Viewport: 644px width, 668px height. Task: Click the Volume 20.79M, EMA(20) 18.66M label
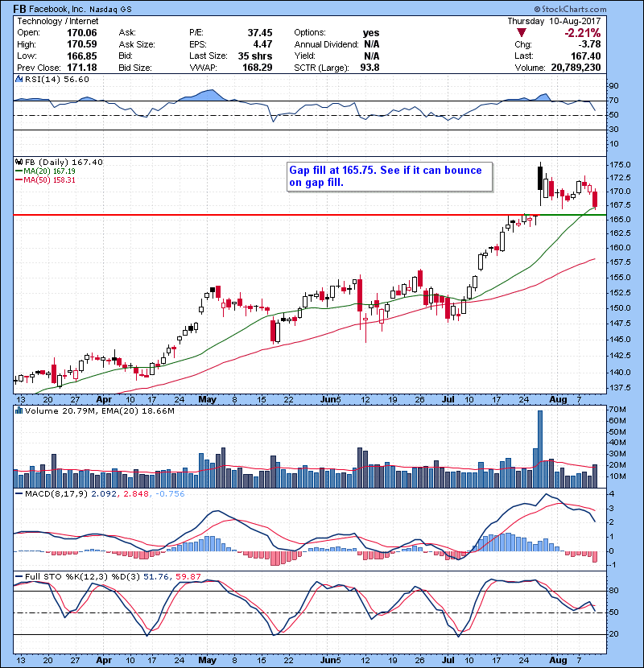(x=100, y=411)
